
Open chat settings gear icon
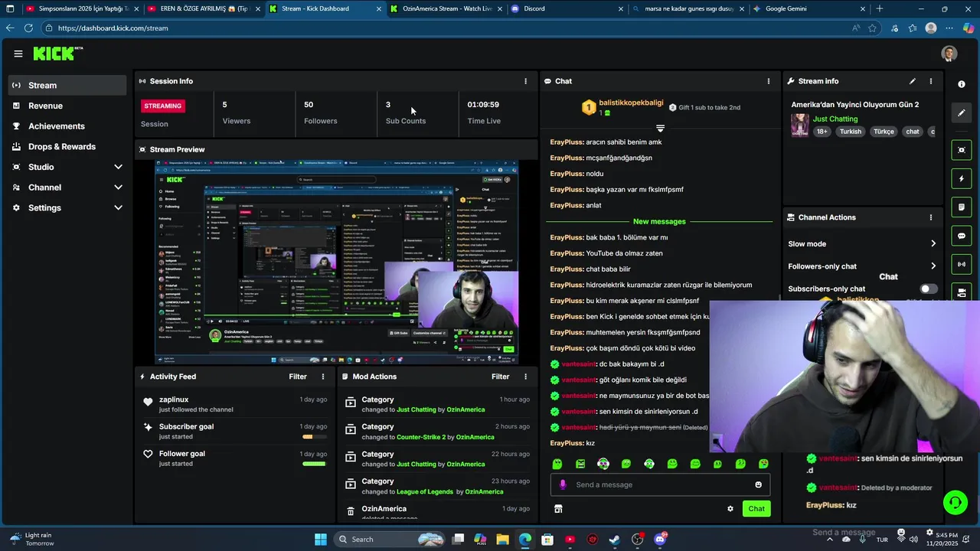[x=730, y=509]
